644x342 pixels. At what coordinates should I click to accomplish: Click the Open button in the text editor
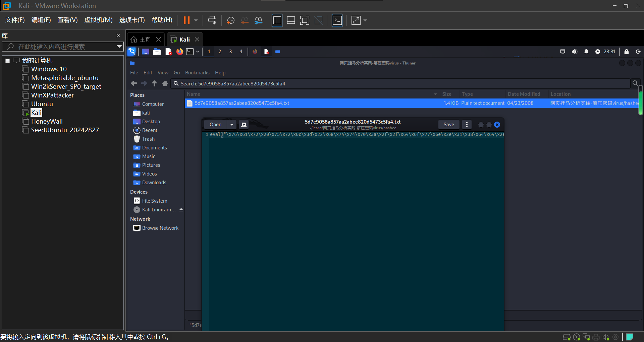click(215, 125)
